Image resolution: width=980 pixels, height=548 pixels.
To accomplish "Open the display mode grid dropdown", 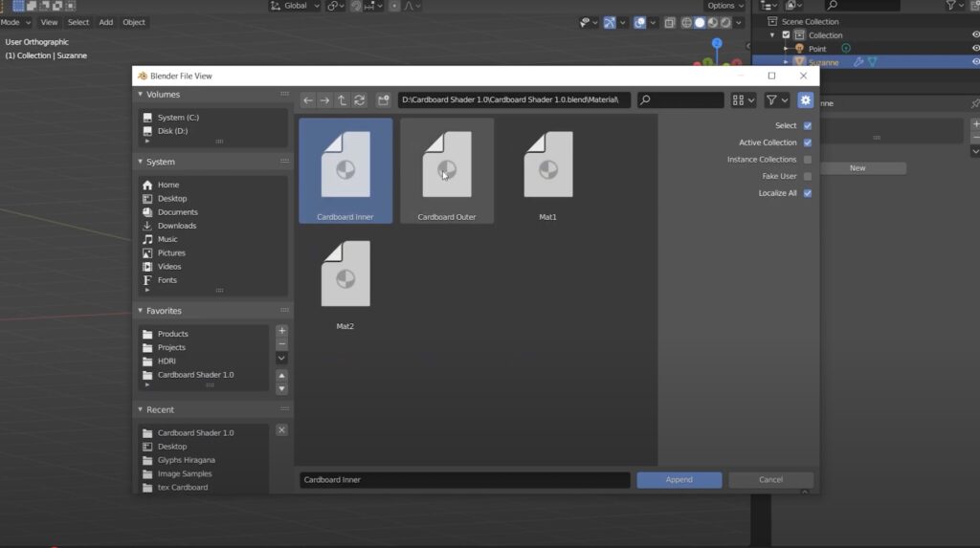I will pyautogui.click(x=743, y=100).
